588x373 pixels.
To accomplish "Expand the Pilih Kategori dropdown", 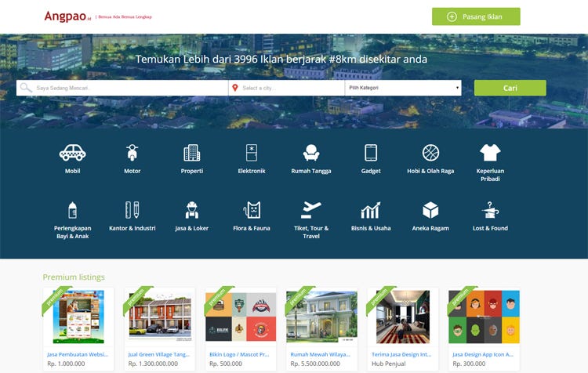I will pyautogui.click(x=403, y=88).
